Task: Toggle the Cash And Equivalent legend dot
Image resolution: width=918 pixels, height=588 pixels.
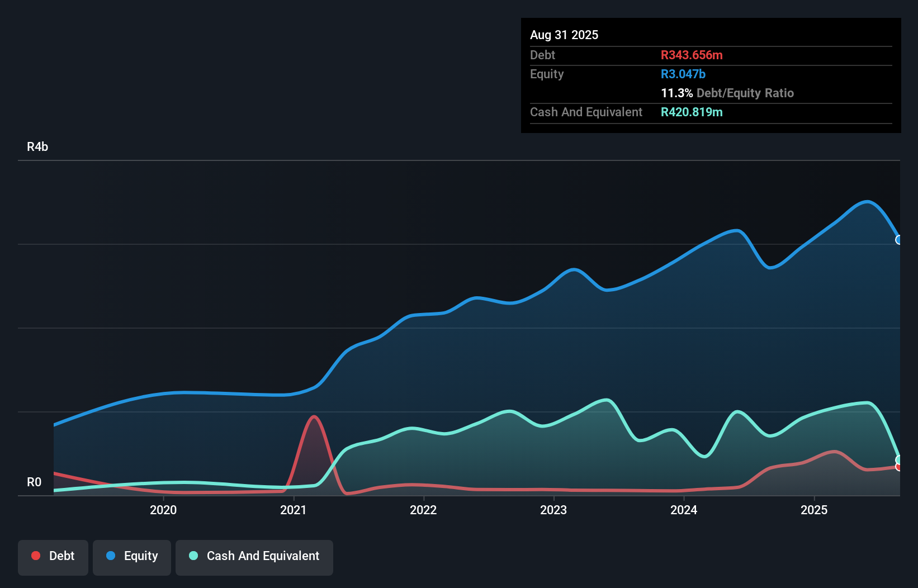Action: tap(193, 556)
